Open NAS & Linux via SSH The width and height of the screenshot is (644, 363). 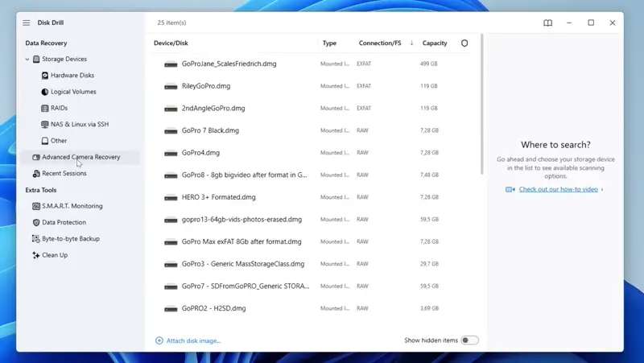click(79, 125)
